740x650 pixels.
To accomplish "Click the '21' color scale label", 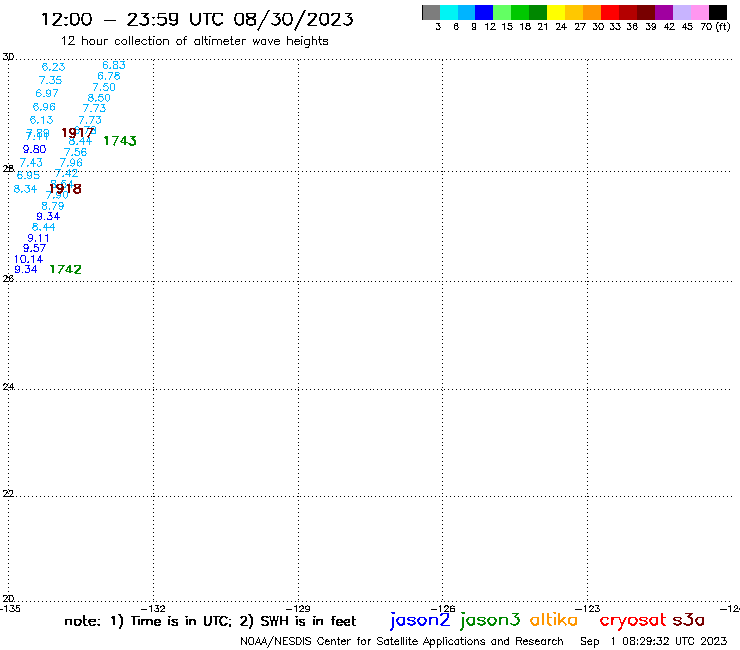I will click(543, 27).
